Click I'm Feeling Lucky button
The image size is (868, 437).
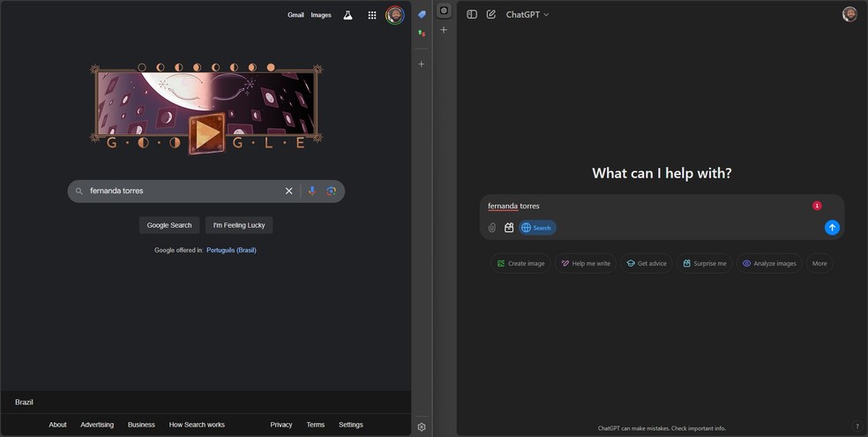coord(239,225)
